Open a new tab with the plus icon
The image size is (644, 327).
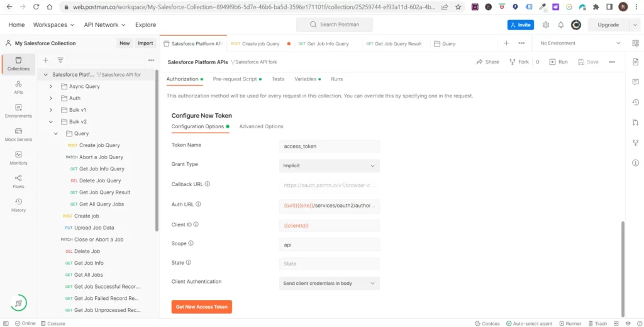pyautogui.click(x=506, y=43)
